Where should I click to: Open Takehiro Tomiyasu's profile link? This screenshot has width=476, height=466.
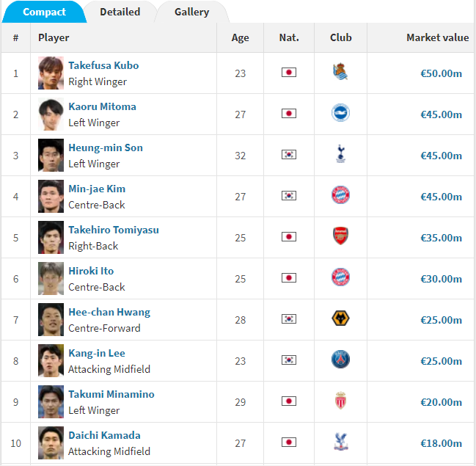pos(114,230)
